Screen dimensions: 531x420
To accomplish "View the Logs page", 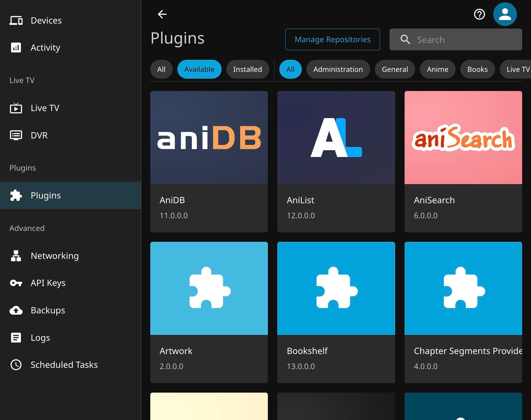I will coord(70,338).
